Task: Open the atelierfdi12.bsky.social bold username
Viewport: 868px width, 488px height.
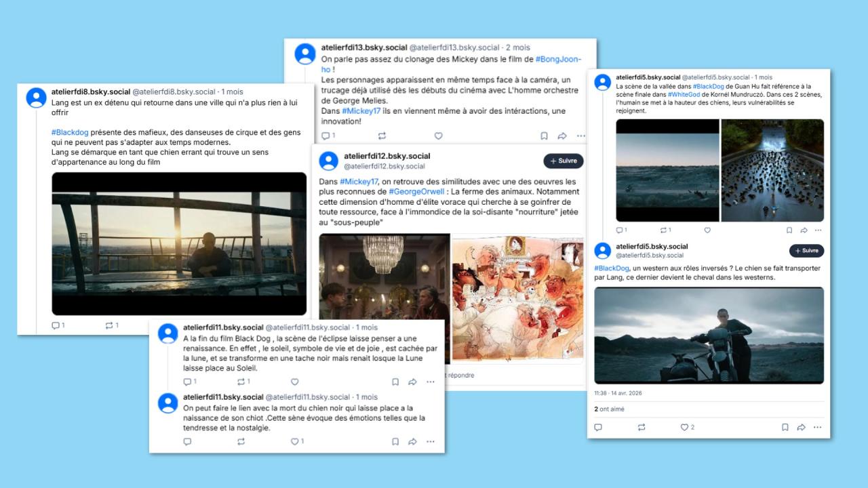Action: click(387, 156)
